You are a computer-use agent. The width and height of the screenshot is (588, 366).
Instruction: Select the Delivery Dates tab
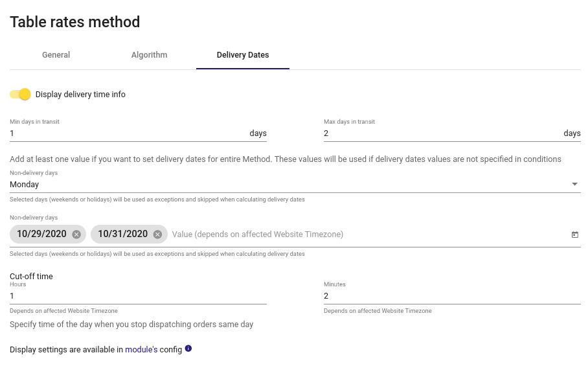243,55
